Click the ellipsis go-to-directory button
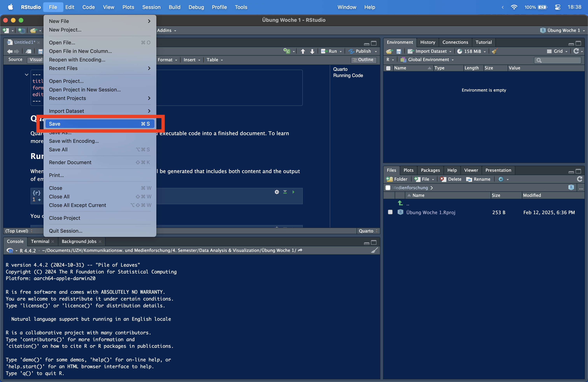This screenshot has height=382, width=588. pyautogui.click(x=581, y=188)
